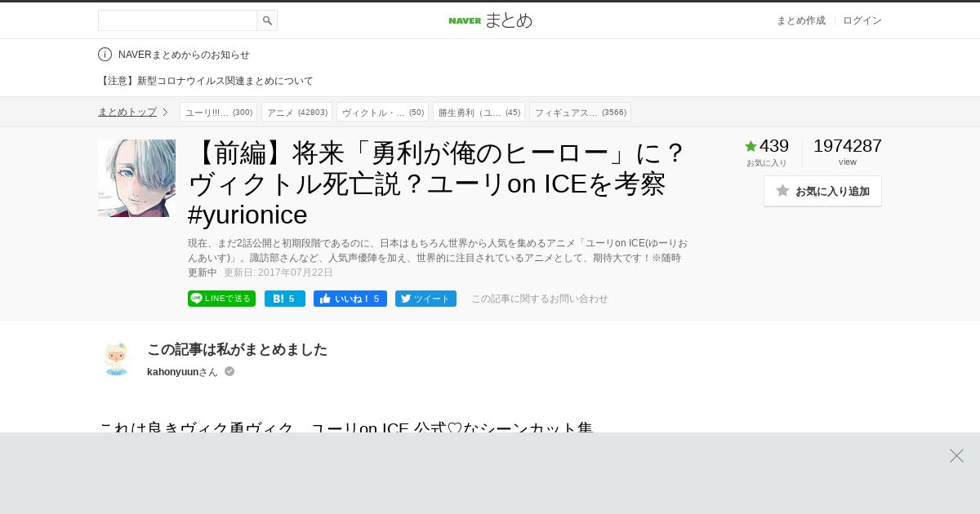Click この記事は私がまとめました heading

(x=237, y=349)
